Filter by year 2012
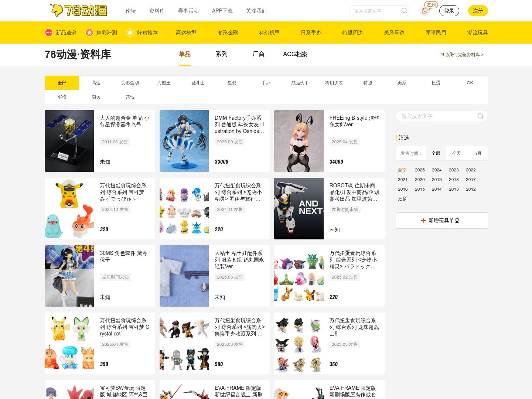Image resolution: width=532 pixels, height=399 pixels. [x=471, y=189]
